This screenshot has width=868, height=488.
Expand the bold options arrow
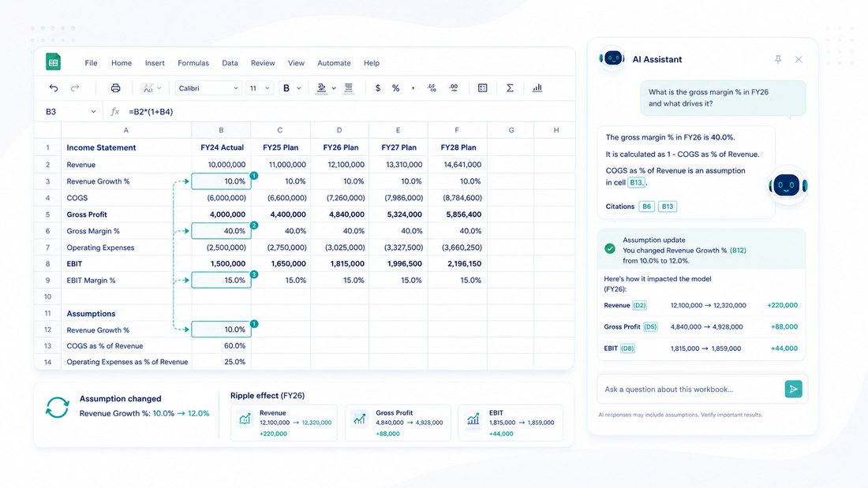pyautogui.click(x=299, y=88)
